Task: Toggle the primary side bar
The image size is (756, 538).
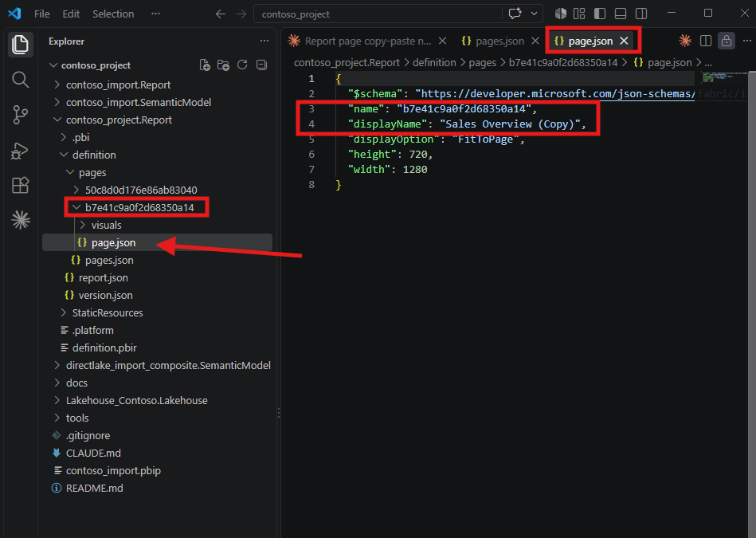Action: click(600, 14)
